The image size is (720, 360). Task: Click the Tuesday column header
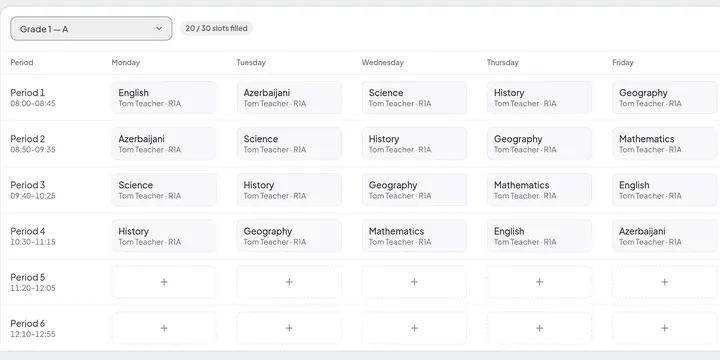pos(251,62)
